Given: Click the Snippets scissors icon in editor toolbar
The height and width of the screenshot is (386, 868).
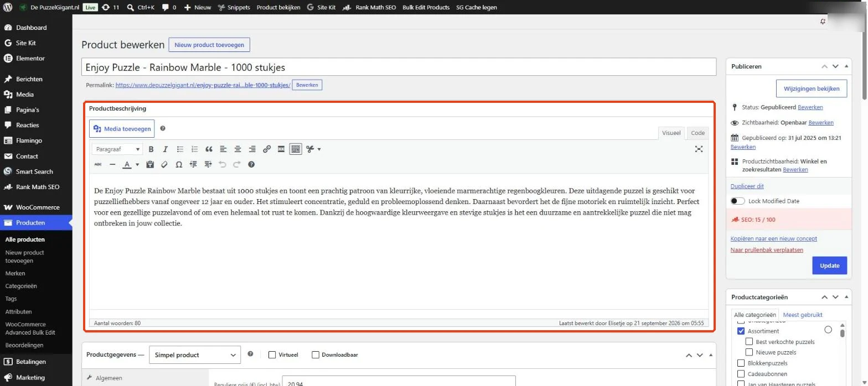Looking at the screenshot, I should (x=310, y=149).
